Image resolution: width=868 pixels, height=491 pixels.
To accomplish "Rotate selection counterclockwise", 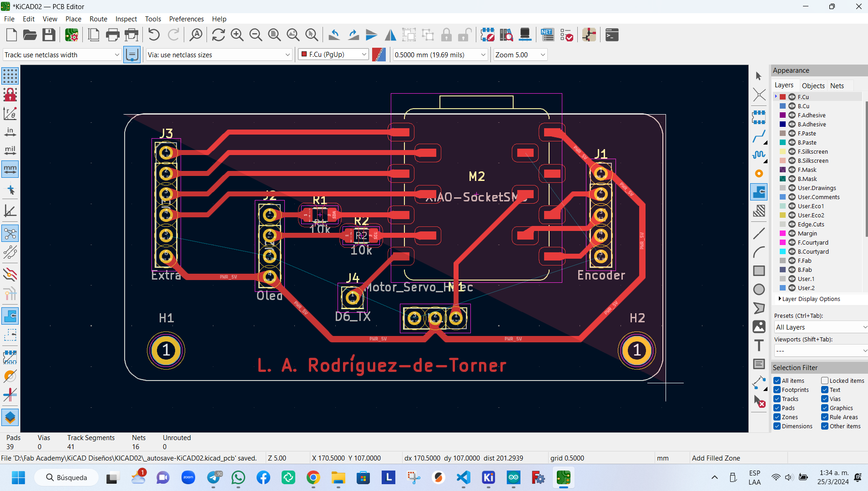I will pos(334,35).
